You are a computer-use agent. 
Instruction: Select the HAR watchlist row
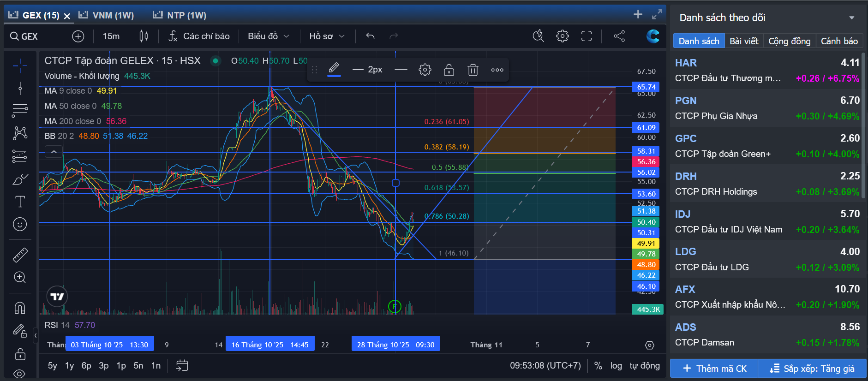click(767, 70)
